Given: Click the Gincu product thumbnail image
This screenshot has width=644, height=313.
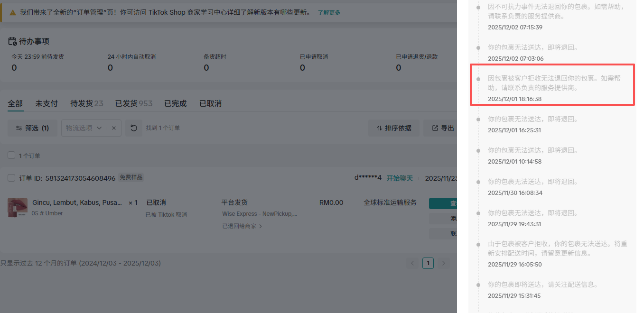Looking at the screenshot, I should (x=17, y=207).
